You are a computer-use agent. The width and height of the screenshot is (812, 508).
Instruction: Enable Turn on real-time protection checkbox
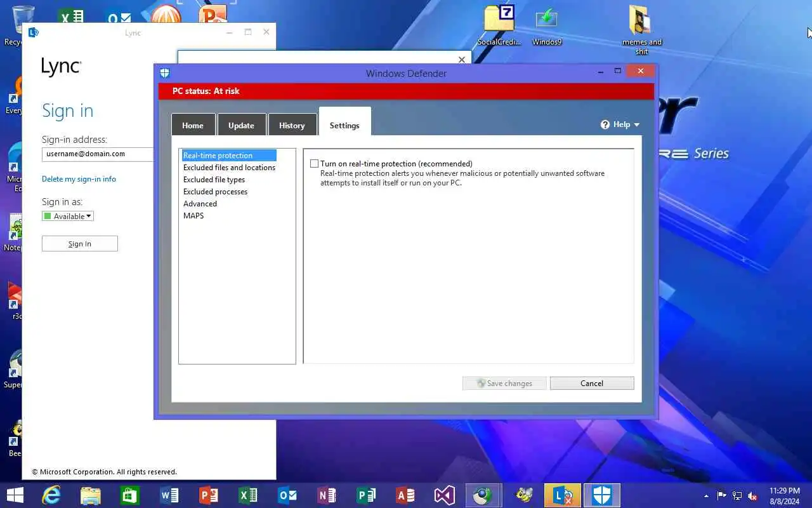pos(314,164)
